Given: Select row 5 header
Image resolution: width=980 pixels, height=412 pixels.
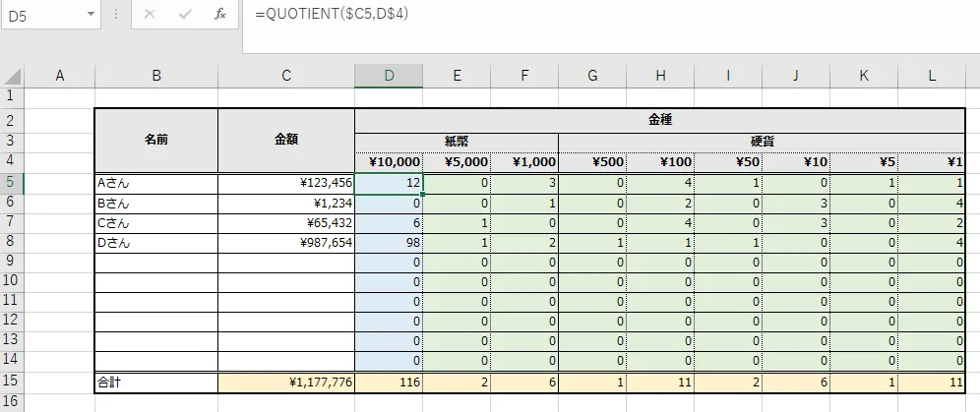Looking at the screenshot, I should (x=12, y=184).
